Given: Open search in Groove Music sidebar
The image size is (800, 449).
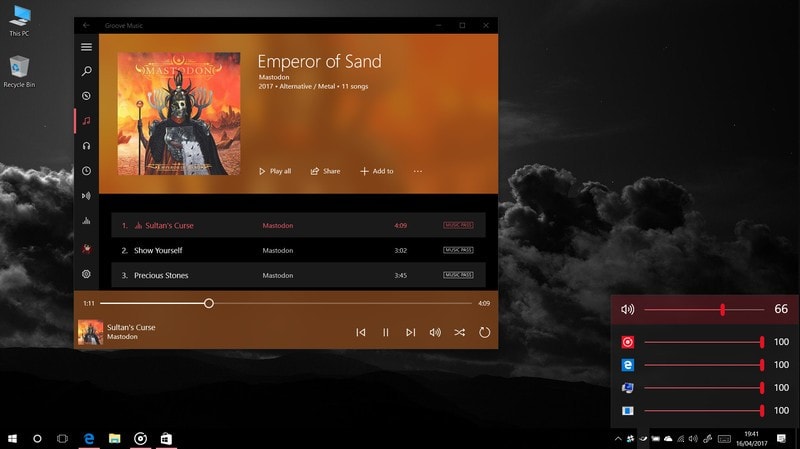Looking at the screenshot, I should click(x=86, y=71).
